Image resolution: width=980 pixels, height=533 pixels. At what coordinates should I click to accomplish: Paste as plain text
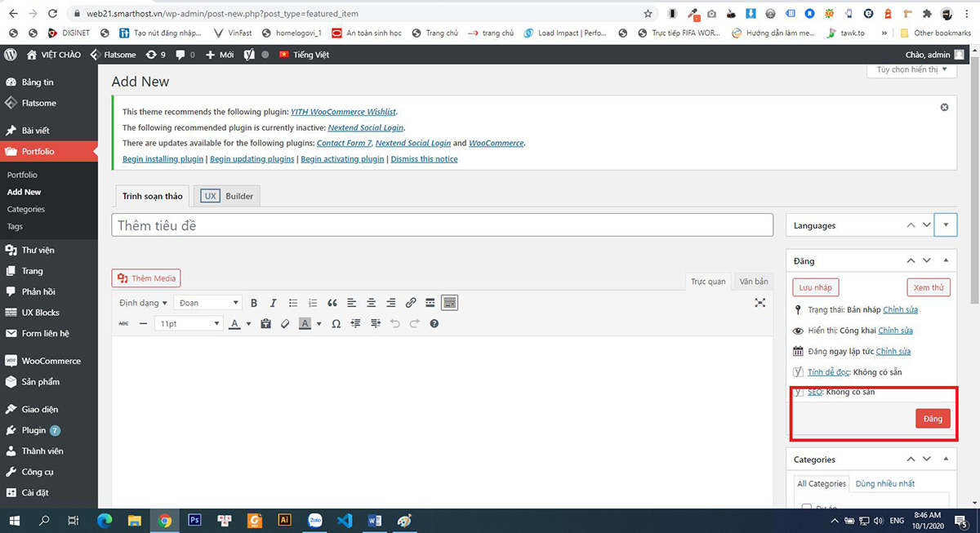point(265,324)
